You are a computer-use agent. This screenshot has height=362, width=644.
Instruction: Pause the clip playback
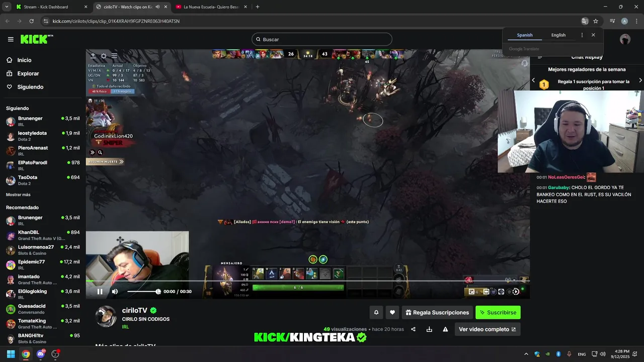pyautogui.click(x=100, y=292)
